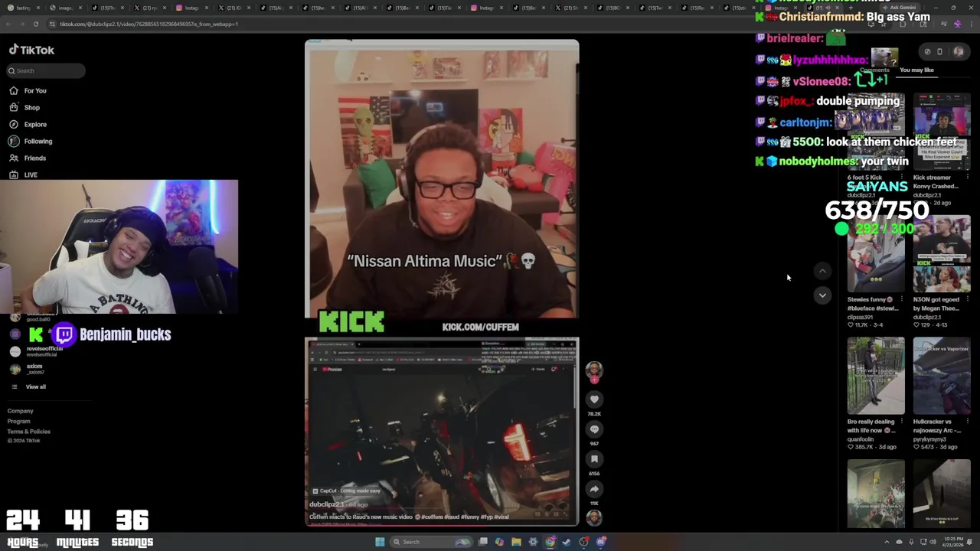Click the TikTok logo
The image size is (980, 551).
31,50
